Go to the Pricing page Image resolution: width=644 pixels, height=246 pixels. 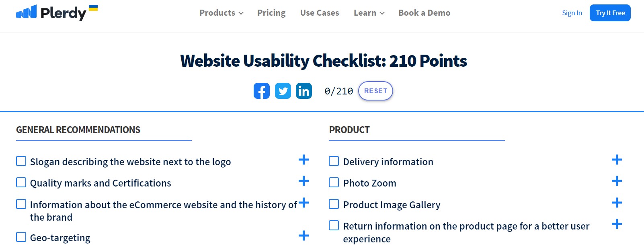[x=271, y=13]
